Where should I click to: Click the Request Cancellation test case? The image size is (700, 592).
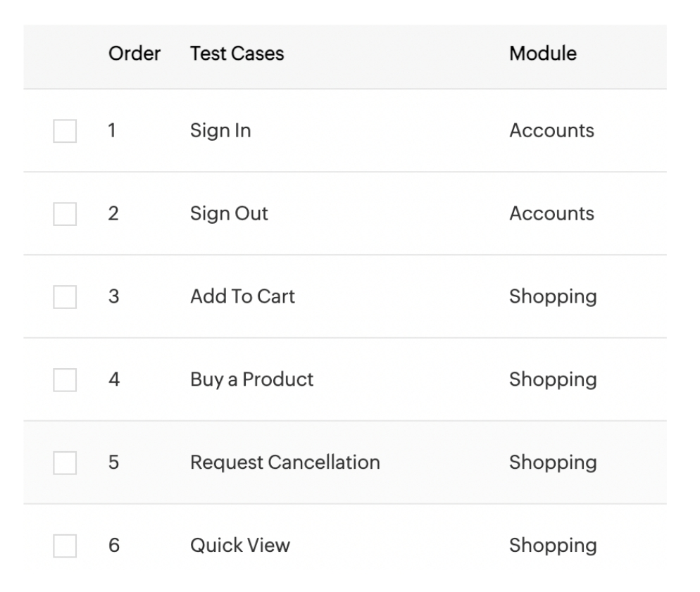(x=285, y=463)
